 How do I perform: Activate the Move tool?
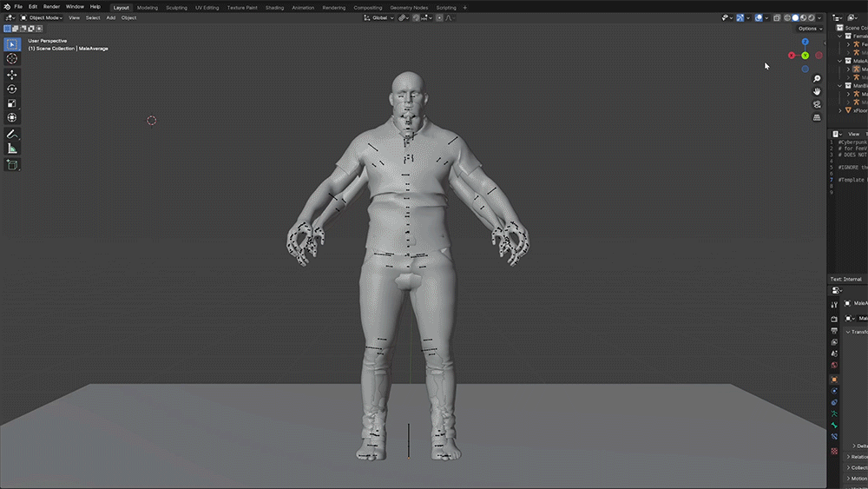[12, 75]
